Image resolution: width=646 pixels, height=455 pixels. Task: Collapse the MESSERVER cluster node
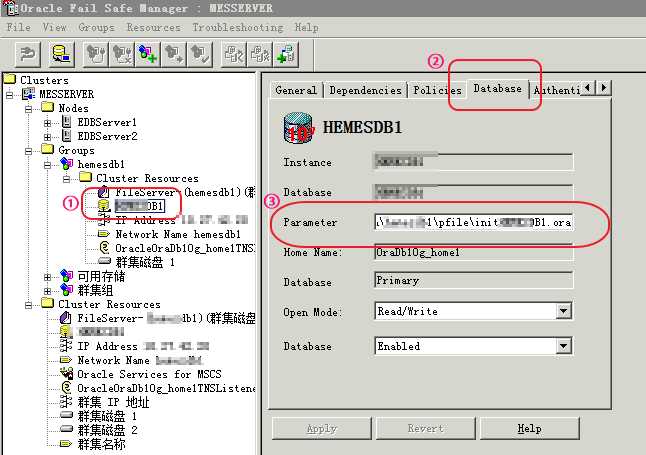click(x=9, y=95)
